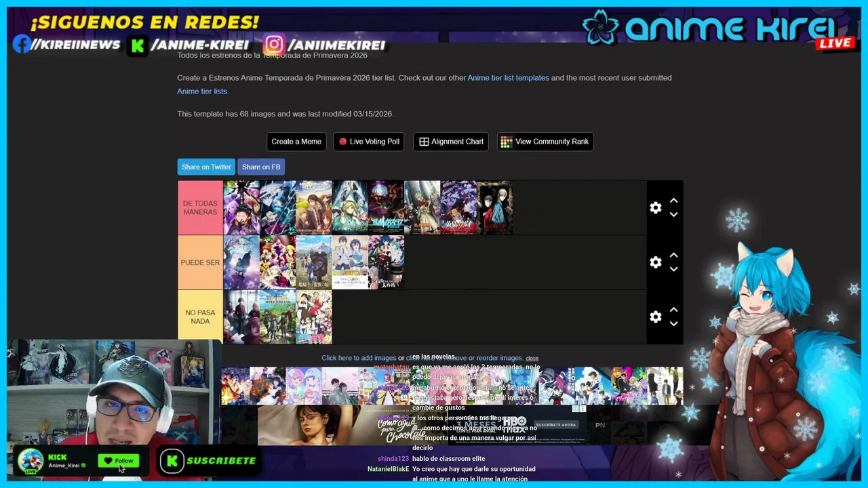The width and height of the screenshot is (868, 488).
Task: Move PUEDE SER row down with arrow
Action: 673,269
